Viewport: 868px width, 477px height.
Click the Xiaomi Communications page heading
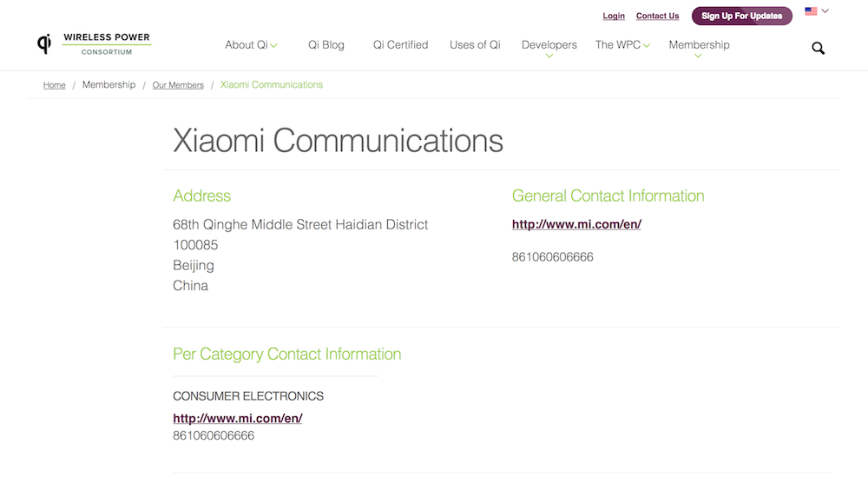click(338, 140)
